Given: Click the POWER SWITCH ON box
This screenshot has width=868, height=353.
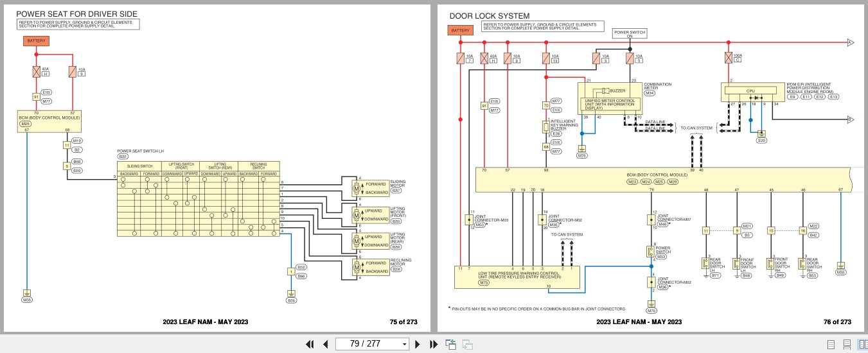Looking at the screenshot, I should 630,33.
